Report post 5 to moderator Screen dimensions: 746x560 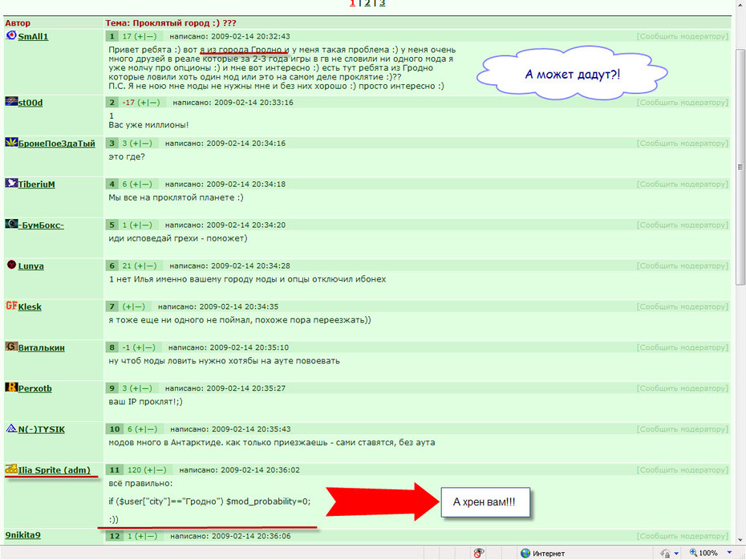[x=683, y=225]
